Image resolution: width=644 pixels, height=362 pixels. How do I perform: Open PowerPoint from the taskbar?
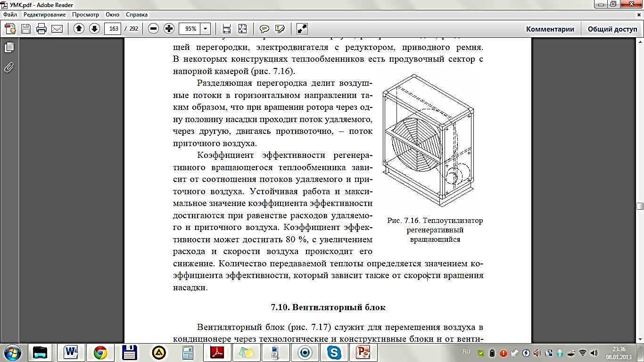click(x=363, y=352)
